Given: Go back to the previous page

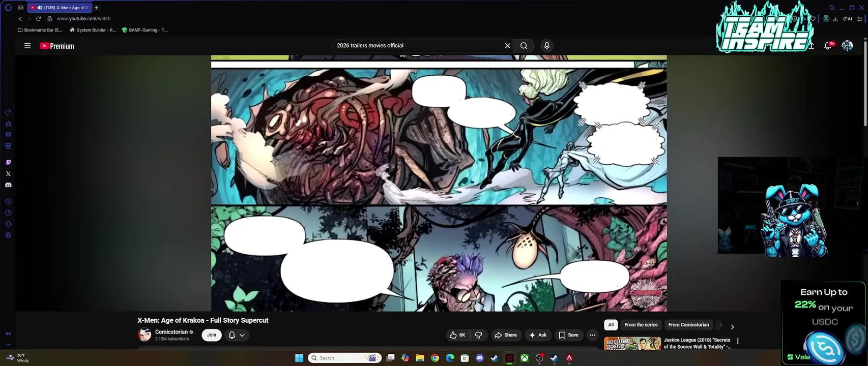Looking at the screenshot, I should (20, 19).
